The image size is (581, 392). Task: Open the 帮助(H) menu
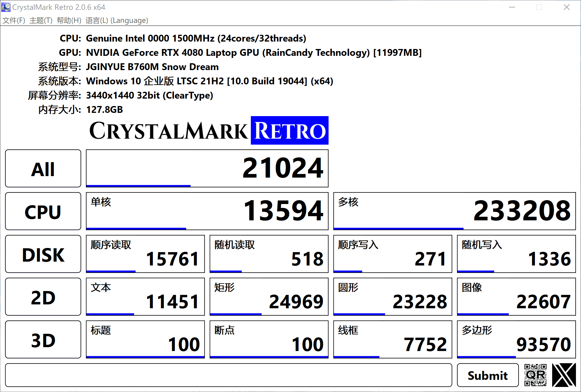click(69, 20)
